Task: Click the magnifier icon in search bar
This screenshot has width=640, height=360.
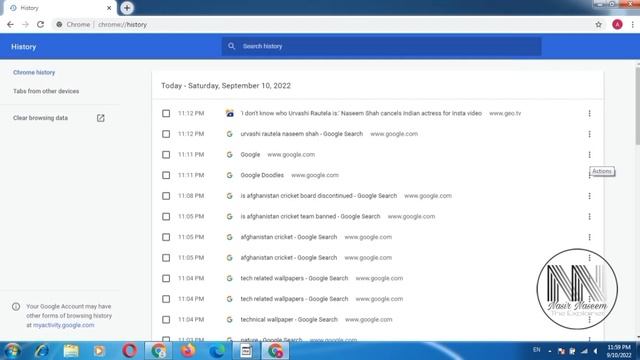Action: (x=231, y=46)
